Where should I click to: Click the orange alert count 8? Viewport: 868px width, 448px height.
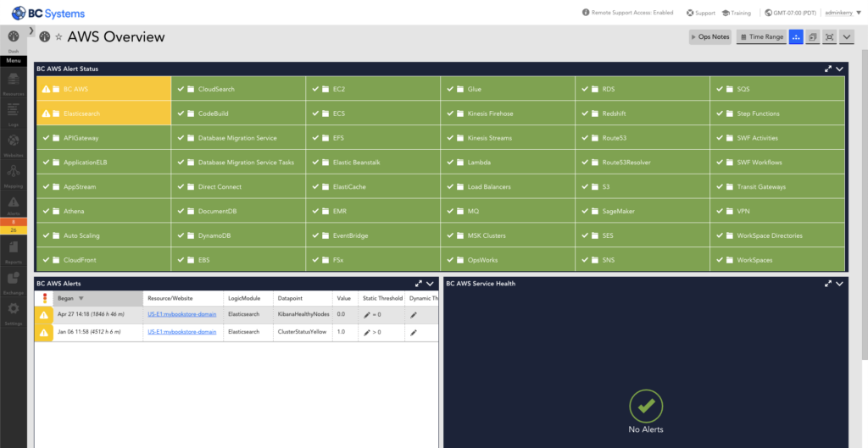click(x=14, y=222)
